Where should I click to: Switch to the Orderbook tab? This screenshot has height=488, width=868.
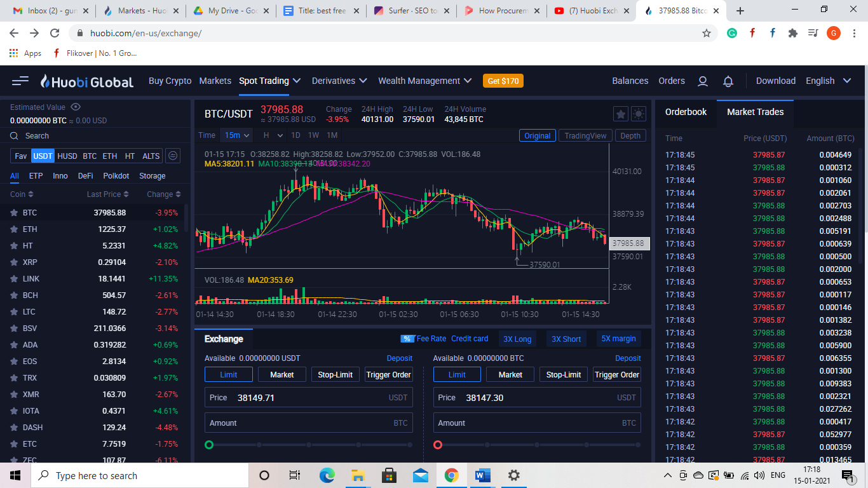pos(686,112)
